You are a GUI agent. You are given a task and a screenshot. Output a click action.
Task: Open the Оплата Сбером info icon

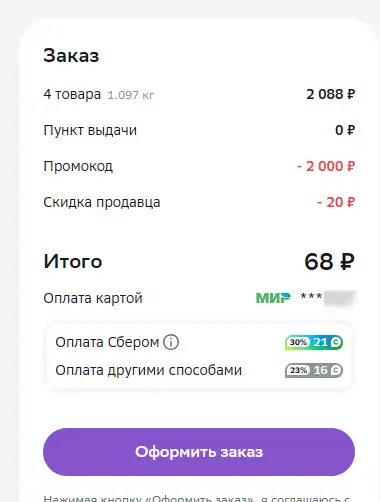(171, 342)
